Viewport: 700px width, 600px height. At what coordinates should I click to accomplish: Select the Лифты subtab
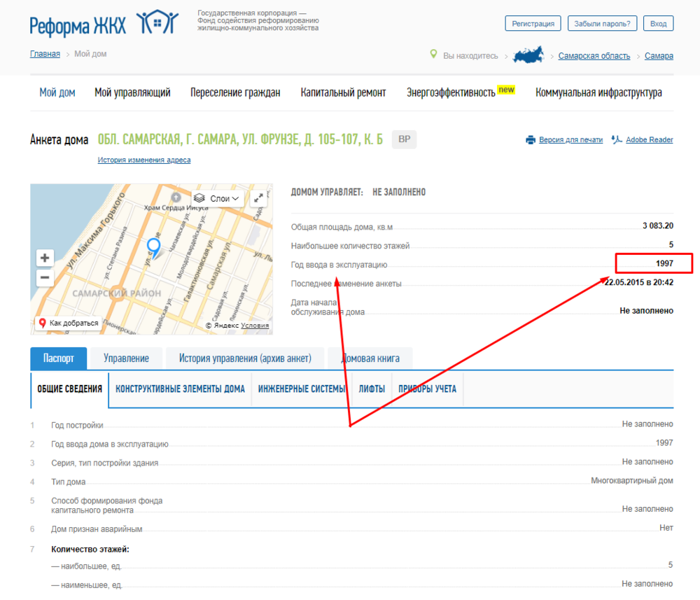pyautogui.click(x=372, y=389)
